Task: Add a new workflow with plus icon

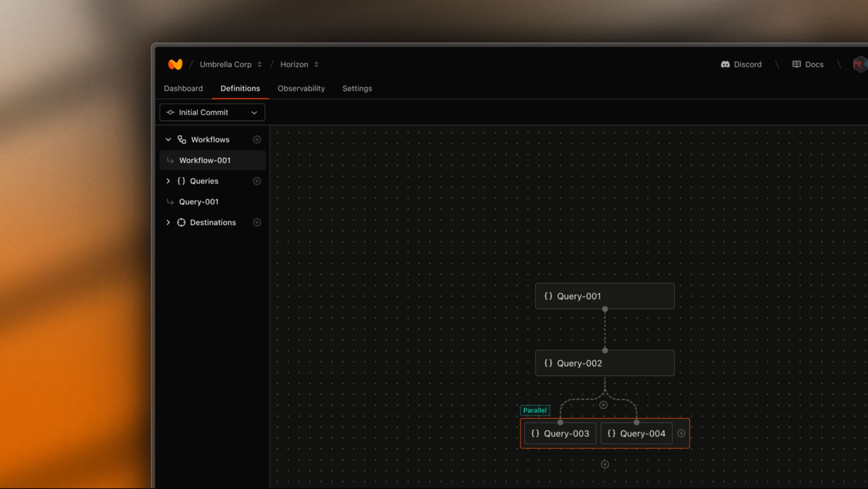Action: coord(257,140)
